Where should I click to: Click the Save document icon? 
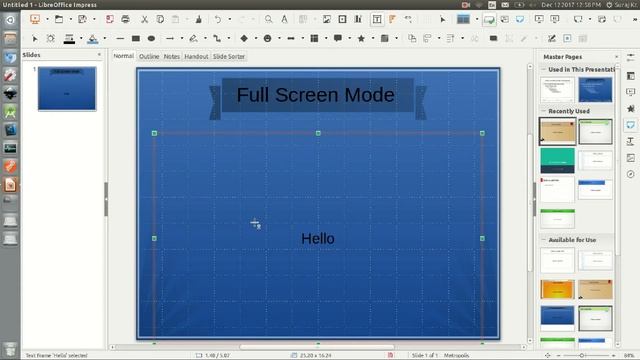point(82,19)
